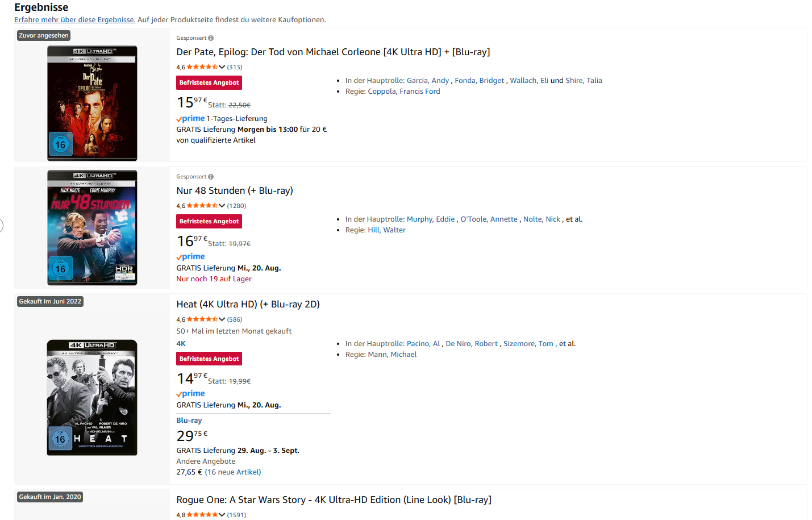Click director link Coppola, Francis Ford
Screen dimensions: 812x520
(x=403, y=91)
